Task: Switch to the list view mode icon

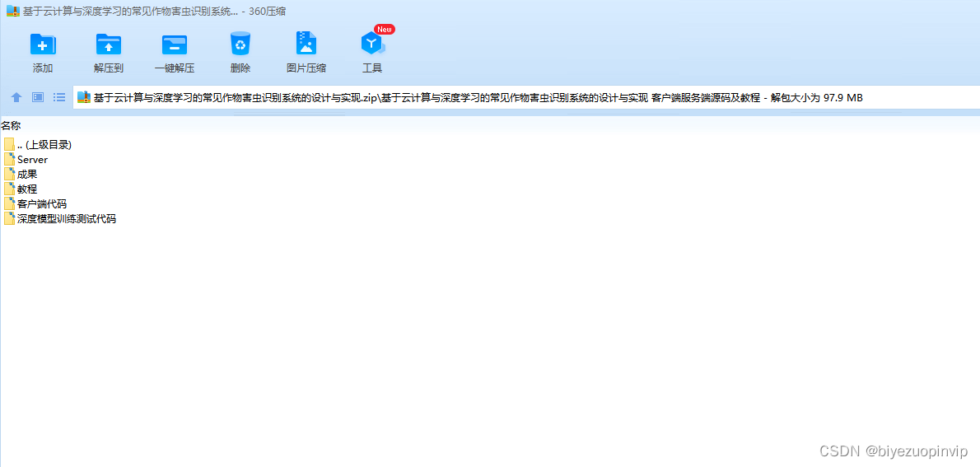Action: pos(59,97)
